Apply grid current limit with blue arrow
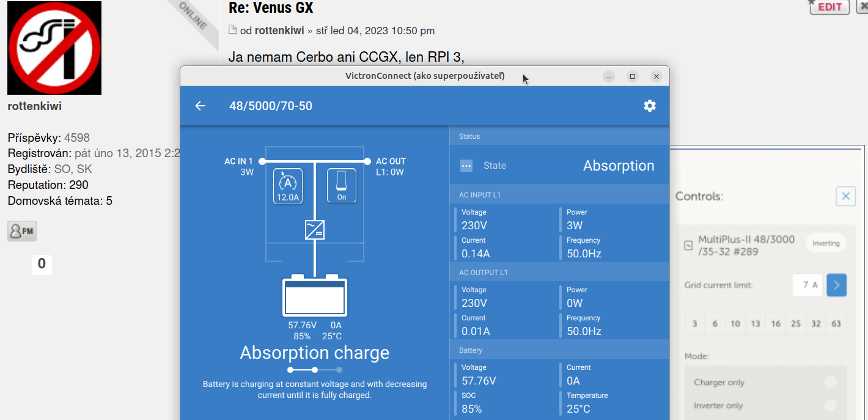The height and width of the screenshot is (420, 868). coord(836,285)
